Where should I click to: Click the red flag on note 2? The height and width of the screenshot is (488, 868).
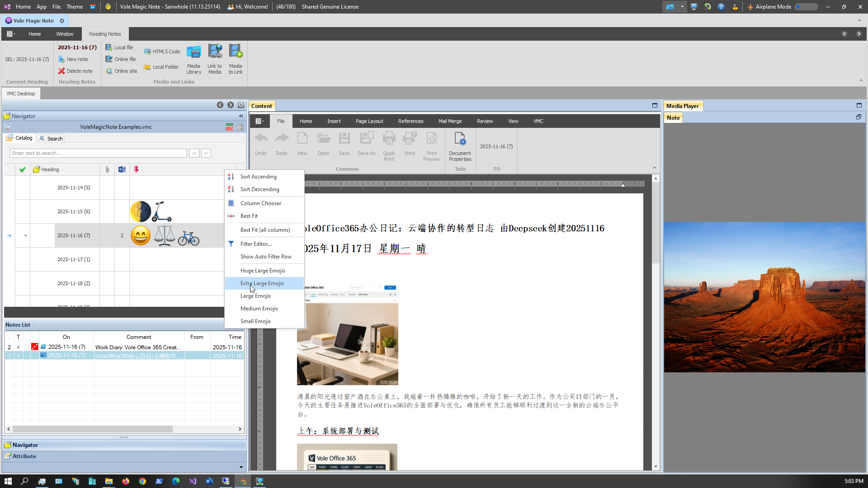[x=34, y=347]
